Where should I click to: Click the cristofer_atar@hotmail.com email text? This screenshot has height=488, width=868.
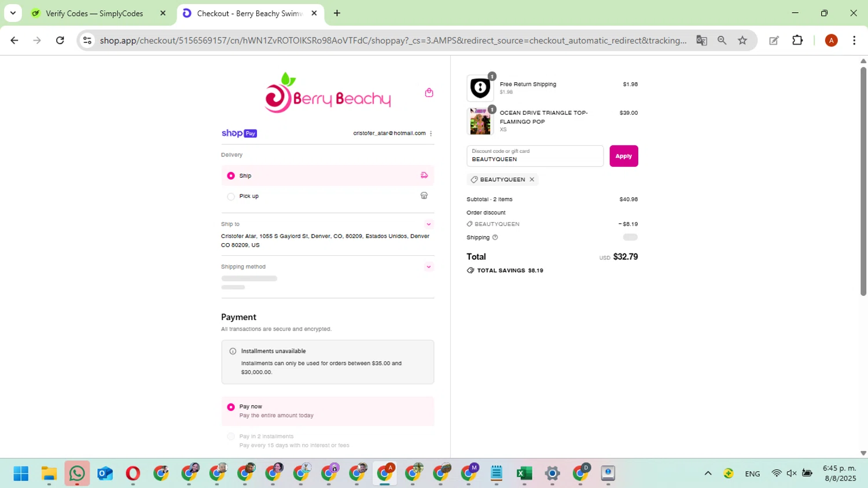389,133
